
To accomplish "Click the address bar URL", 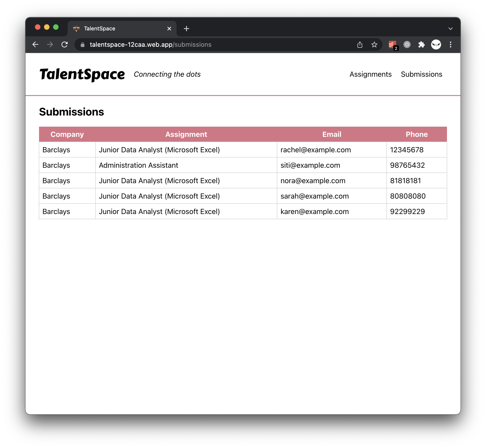I will [x=150, y=45].
